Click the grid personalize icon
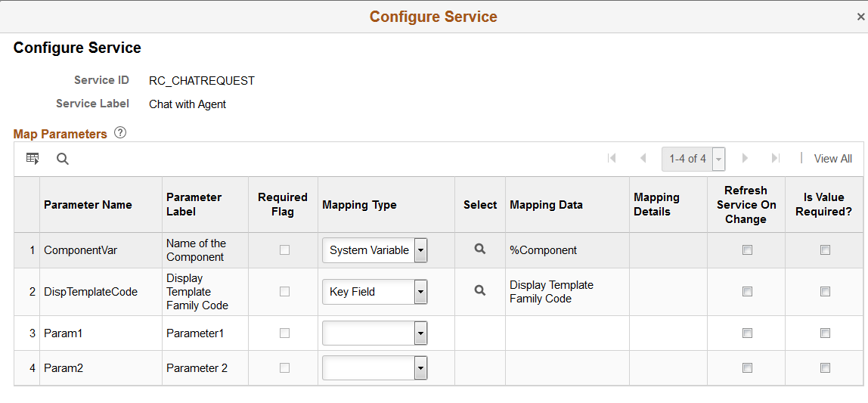The height and width of the screenshot is (403, 868). pyautogui.click(x=33, y=158)
